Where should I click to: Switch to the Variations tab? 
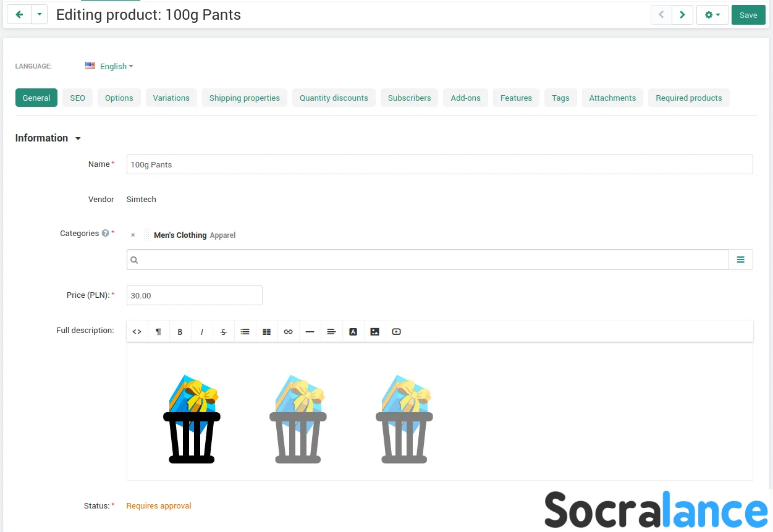(x=171, y=98)
